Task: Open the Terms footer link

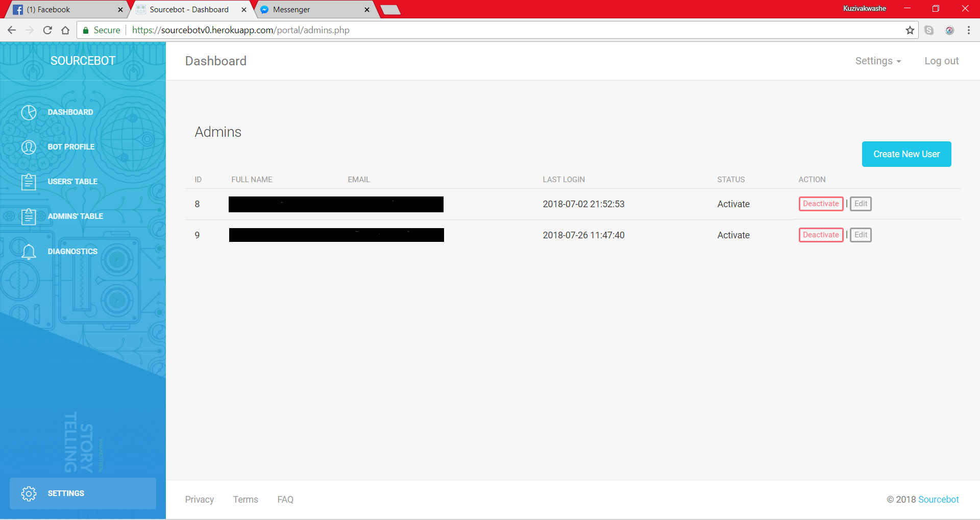Action: 246,500
